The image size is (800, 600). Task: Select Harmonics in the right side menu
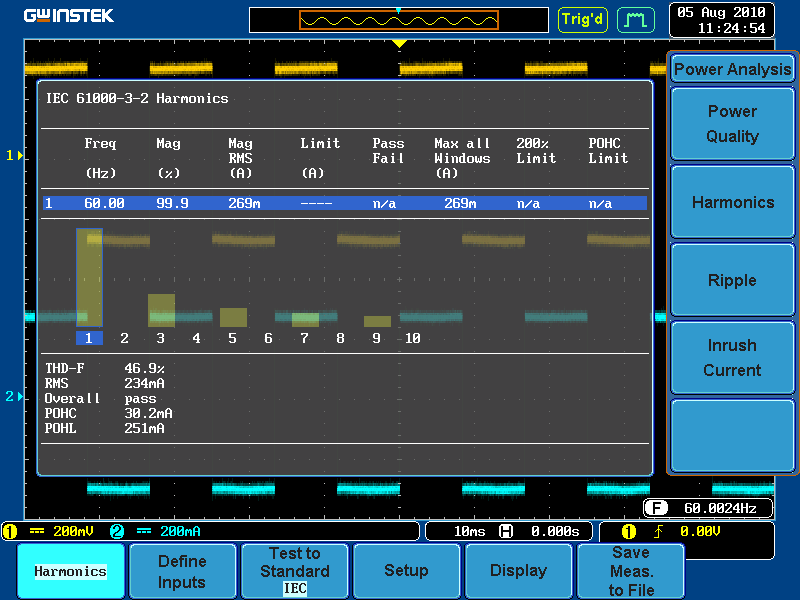pos(732,202)
